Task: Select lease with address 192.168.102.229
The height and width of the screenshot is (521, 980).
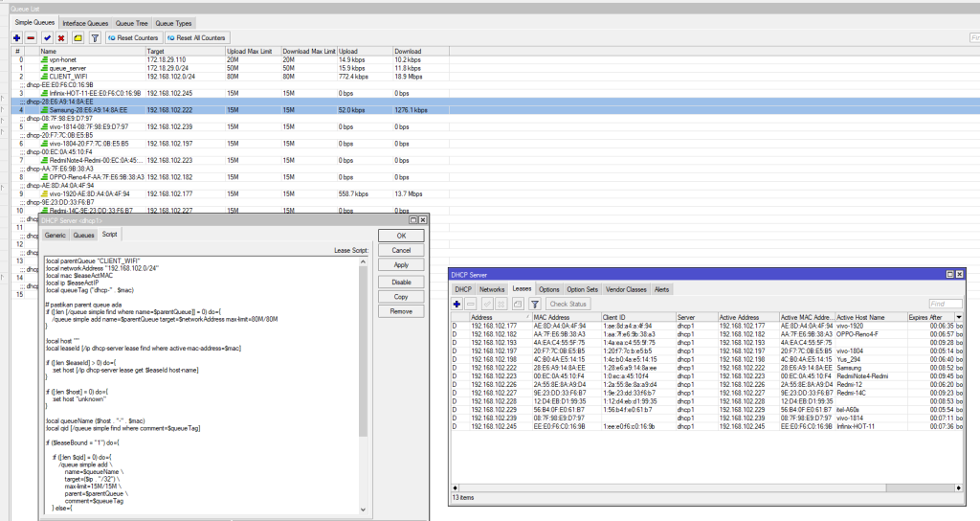Action: point(707,410)
